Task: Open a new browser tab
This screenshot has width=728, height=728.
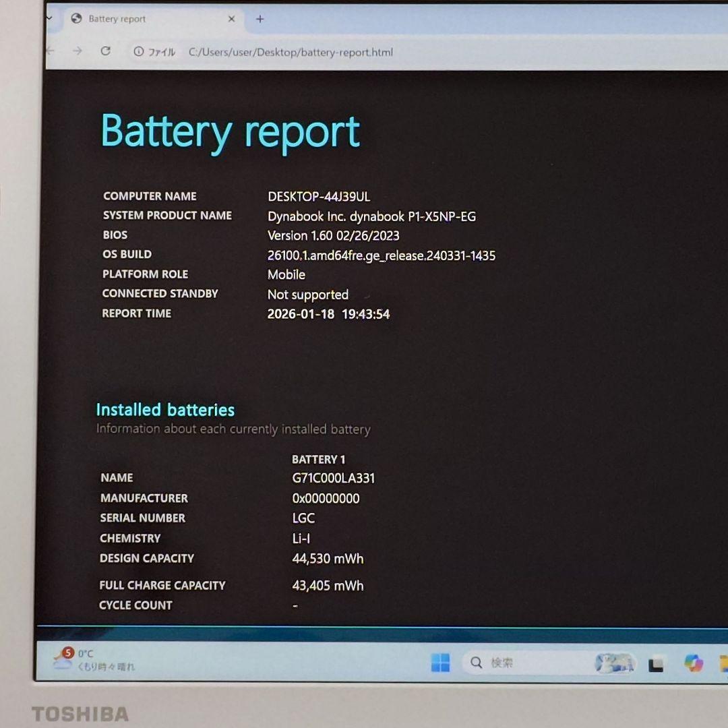Action: coord(260,19)
